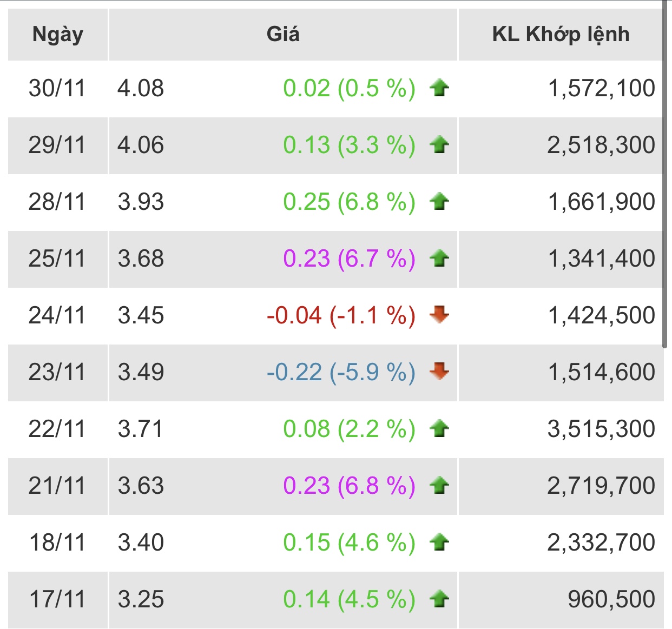Click the volume 3,515,300 cell
Viewport: 672px width, 629px height.
tap(601, 429)
